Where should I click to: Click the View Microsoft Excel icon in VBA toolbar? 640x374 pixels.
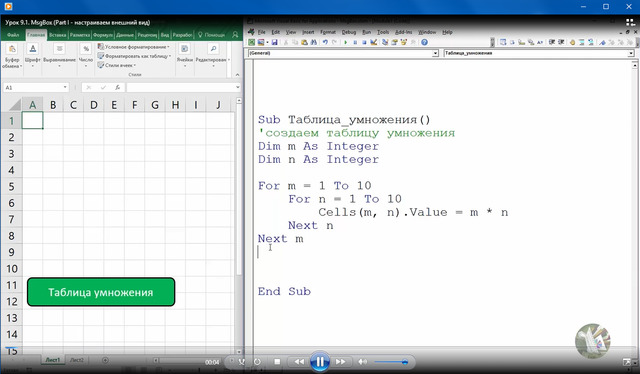point(251,42)
